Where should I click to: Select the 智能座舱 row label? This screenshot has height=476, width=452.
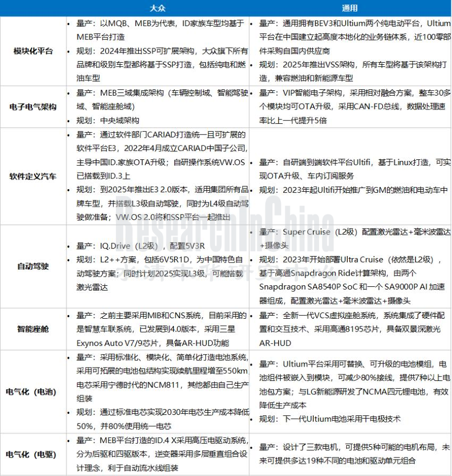(33, 329)
